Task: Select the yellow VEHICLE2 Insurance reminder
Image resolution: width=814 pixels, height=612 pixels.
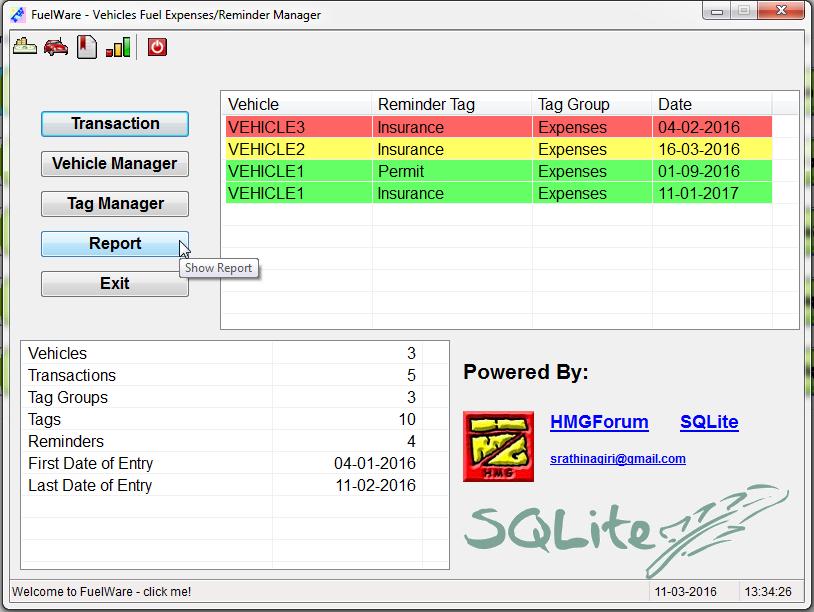Action: [x=450, y=149]
